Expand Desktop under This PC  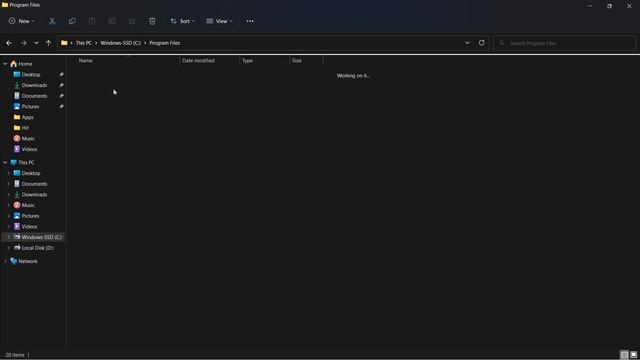coord(9,173)
